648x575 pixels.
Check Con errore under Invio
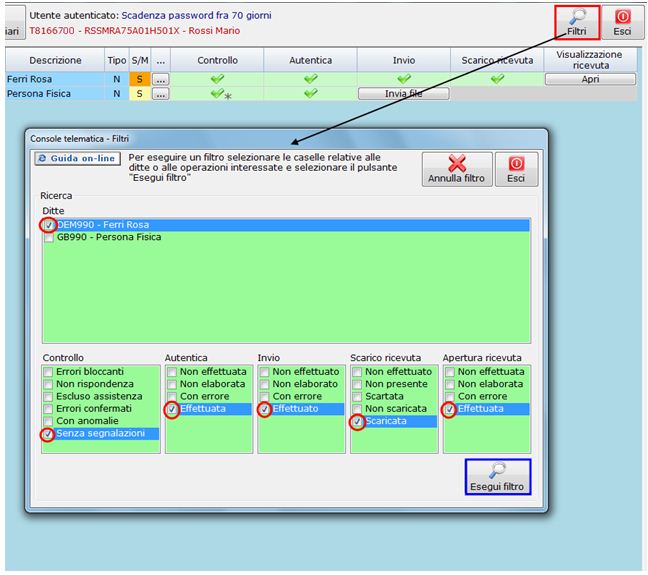click(x=264, y=396)
